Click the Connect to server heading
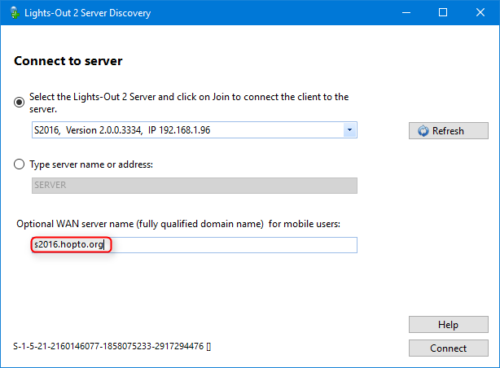 pyautogui.click(x=68, y=61)
